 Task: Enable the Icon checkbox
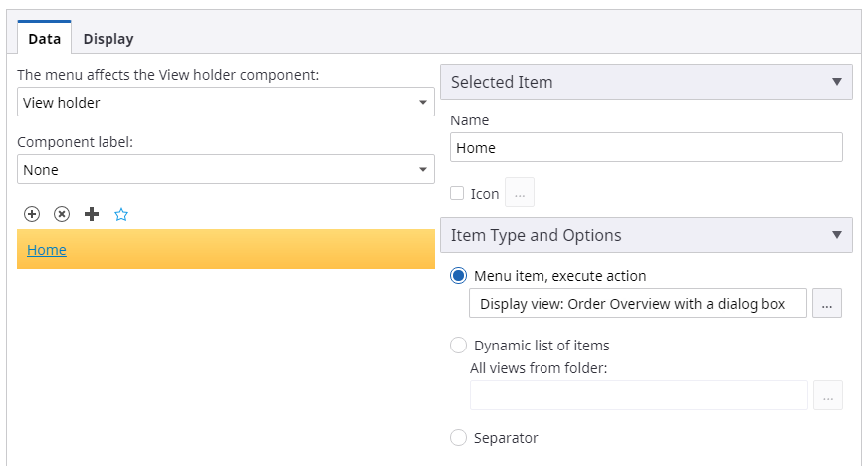point(458,194)
